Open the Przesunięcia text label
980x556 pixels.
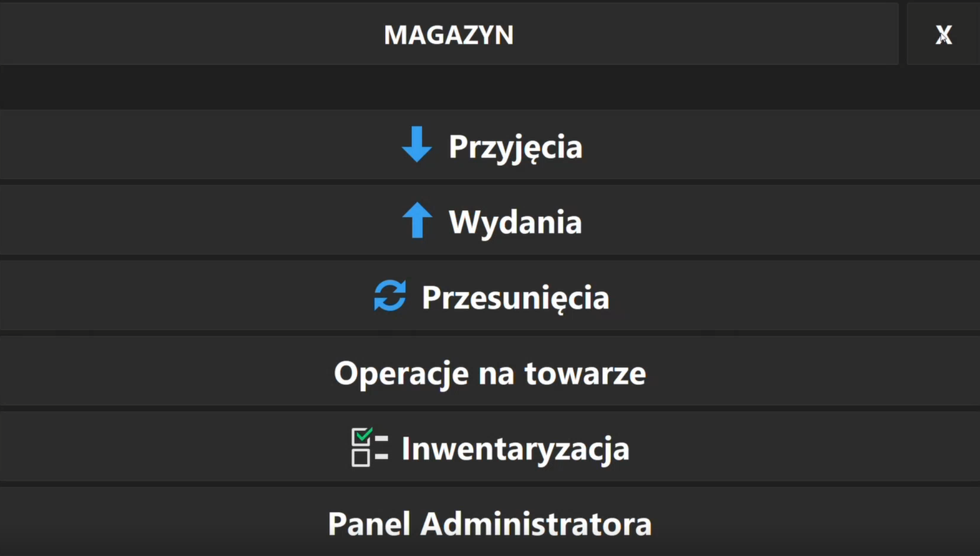click(515, 298)
